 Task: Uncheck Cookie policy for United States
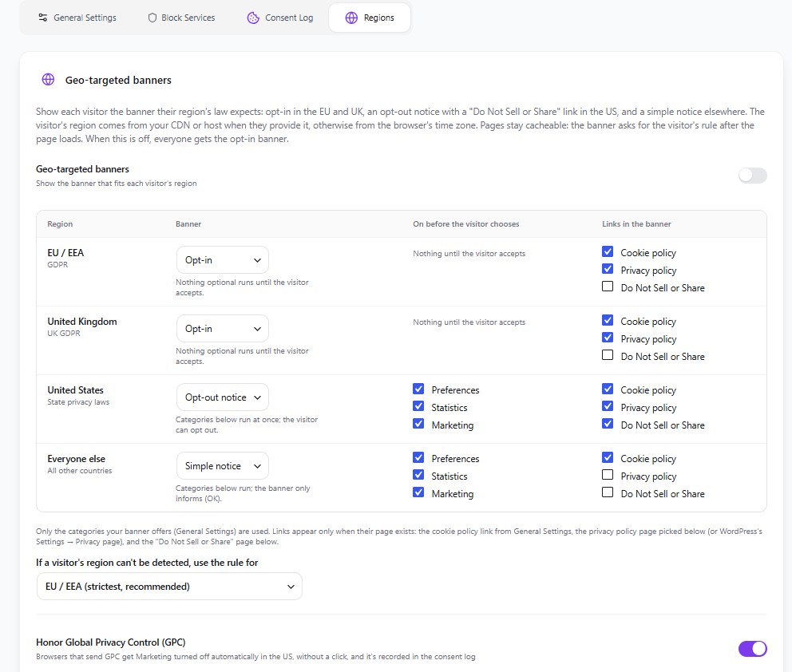(608, 389)
